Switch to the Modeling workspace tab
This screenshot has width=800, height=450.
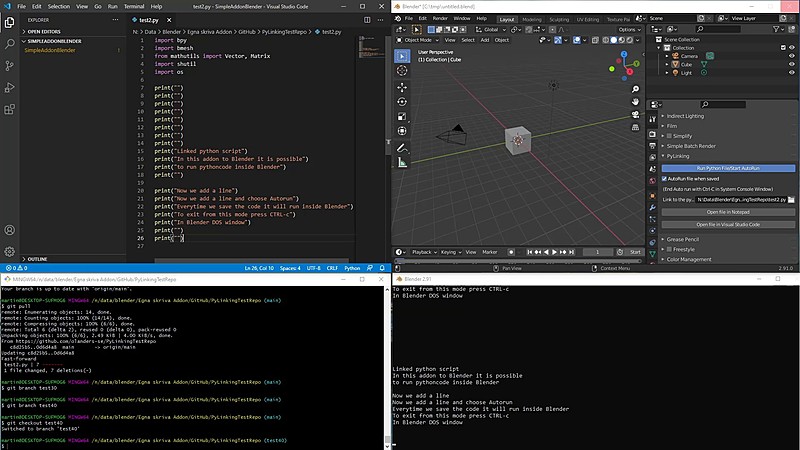coord(532,19)
